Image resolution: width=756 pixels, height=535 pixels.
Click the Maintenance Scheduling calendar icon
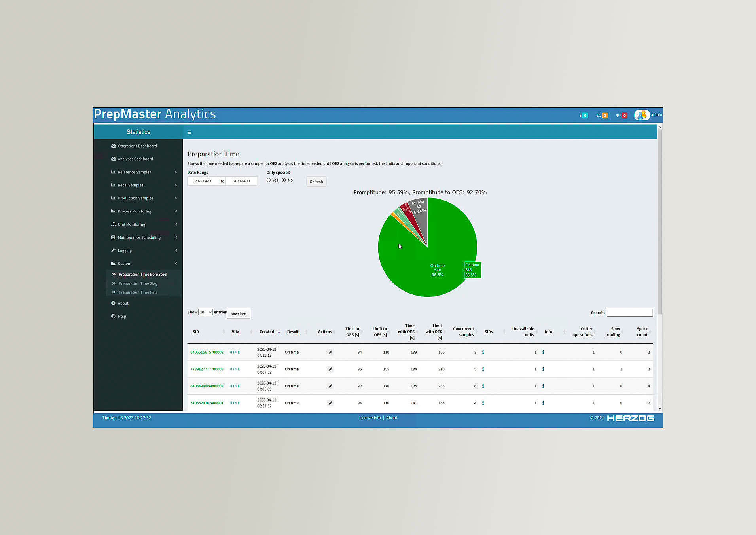tap(113, 237)
